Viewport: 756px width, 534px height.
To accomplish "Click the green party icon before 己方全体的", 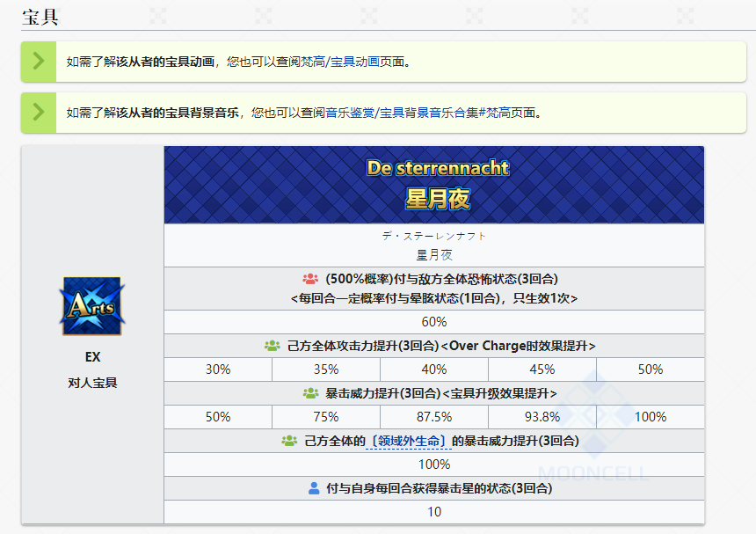I will coord(289,441).
